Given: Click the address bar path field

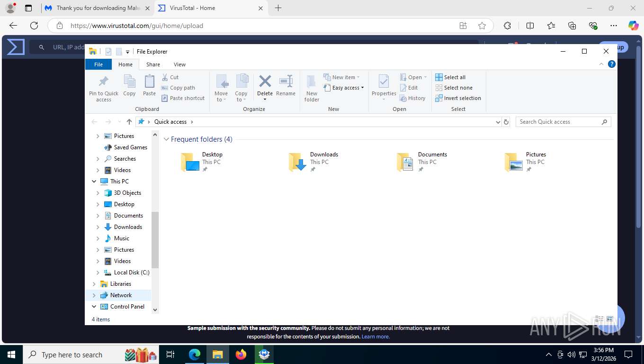Looking at the screenshot, I should click(x=318, y=122).
